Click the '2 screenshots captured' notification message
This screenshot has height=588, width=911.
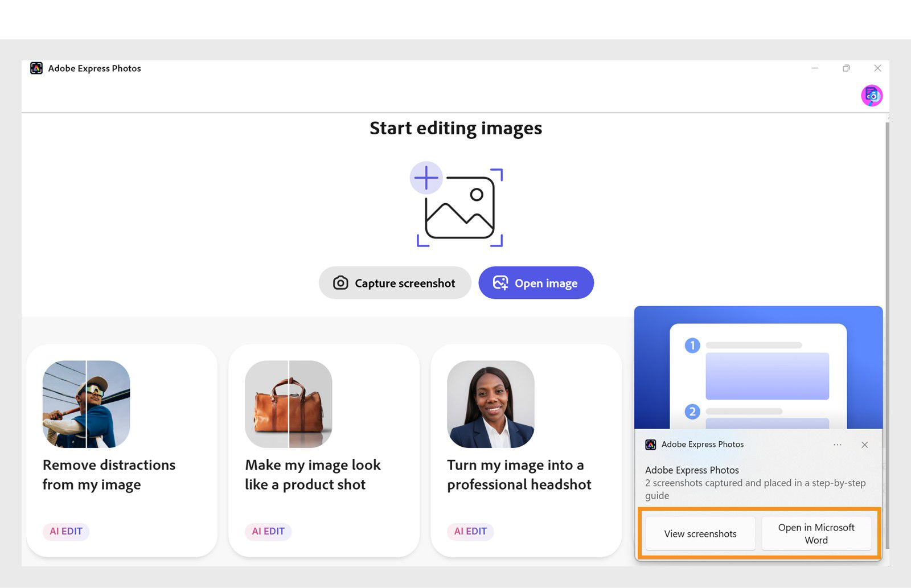click(756, 489)
